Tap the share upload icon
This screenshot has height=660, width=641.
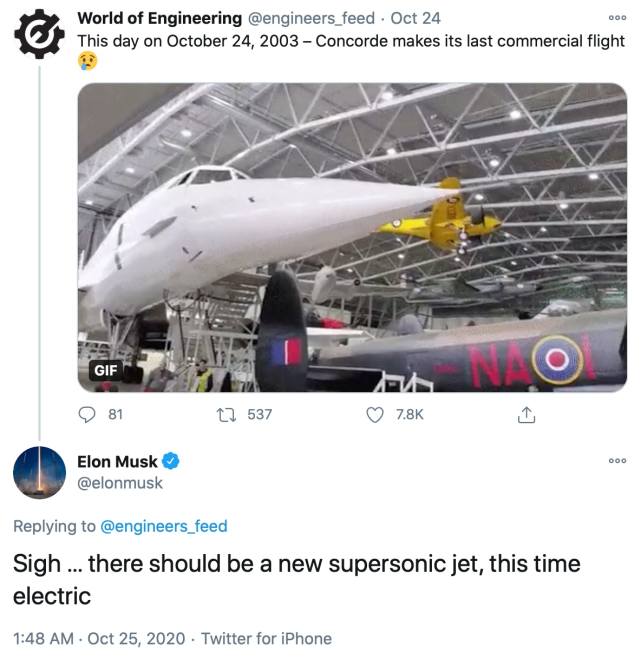(526, 415)
